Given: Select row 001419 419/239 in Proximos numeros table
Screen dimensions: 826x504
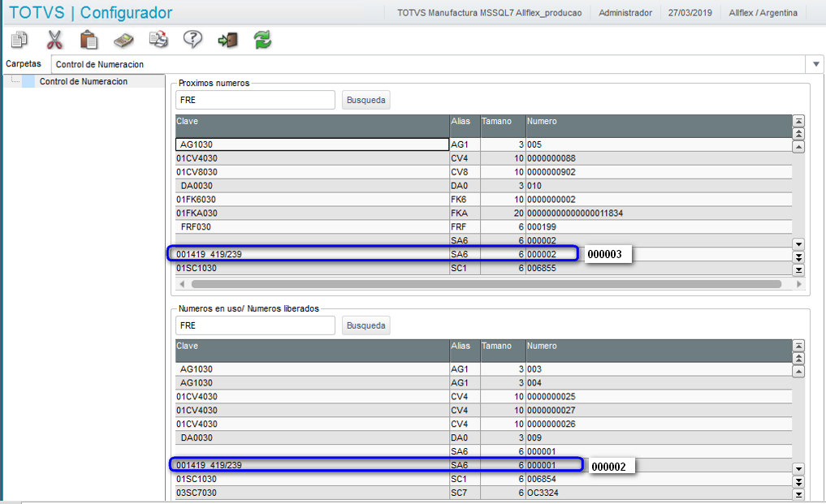Looking at the screenshot, I should coord(483,254).
